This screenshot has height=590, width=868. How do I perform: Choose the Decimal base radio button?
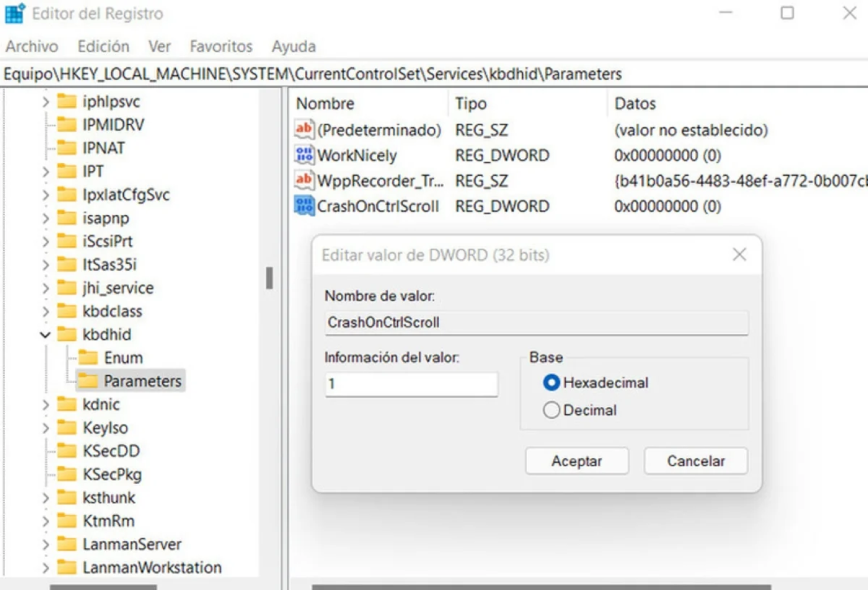(x=551, y=410)
